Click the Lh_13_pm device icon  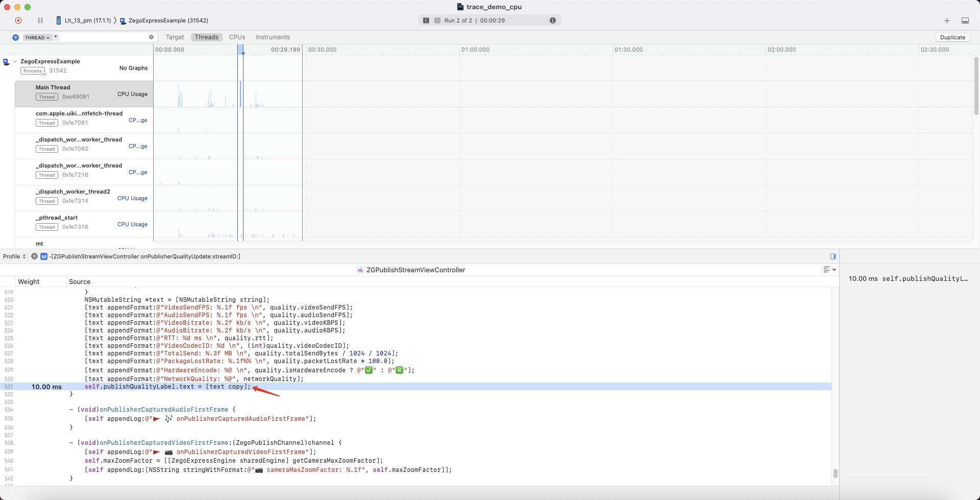click(x=58, y=20)
